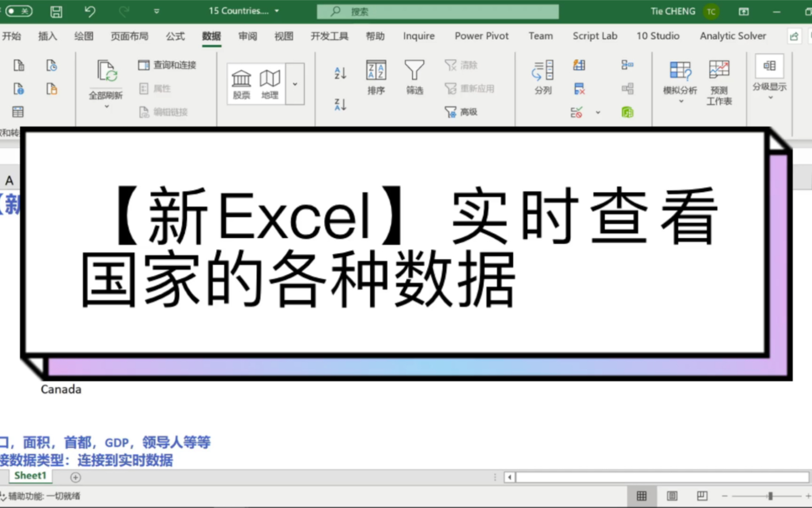Image resolution: width=812 pixels, height=508 pixels.
Task: Click the Relationships icon
Action: pos(627,89)
